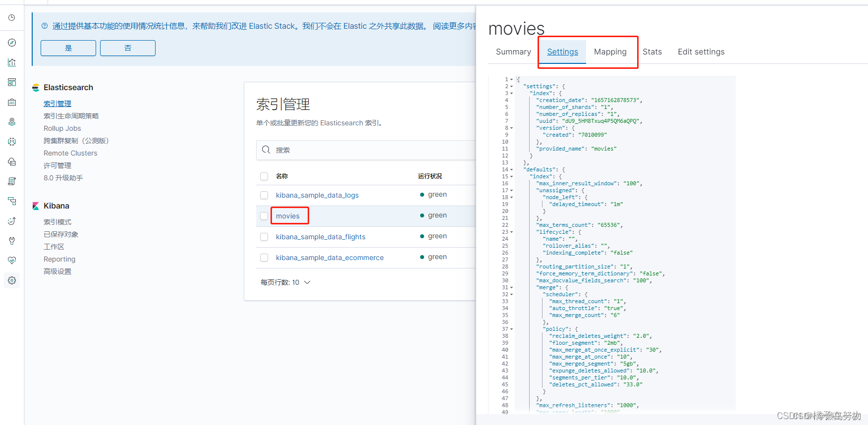Switch to the Mapping tab
This screenshot has height=425, width=868.
pos(610,52)
